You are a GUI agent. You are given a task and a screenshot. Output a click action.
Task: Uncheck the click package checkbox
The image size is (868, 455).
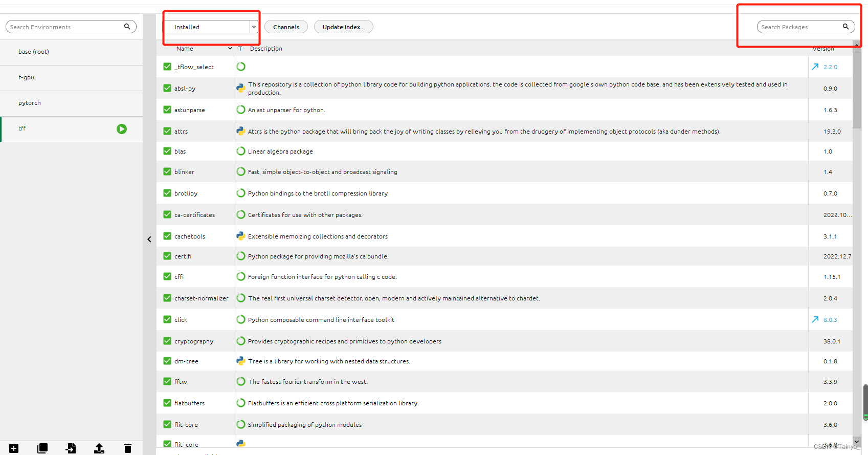pyautogui.click(x=167, y=319)
